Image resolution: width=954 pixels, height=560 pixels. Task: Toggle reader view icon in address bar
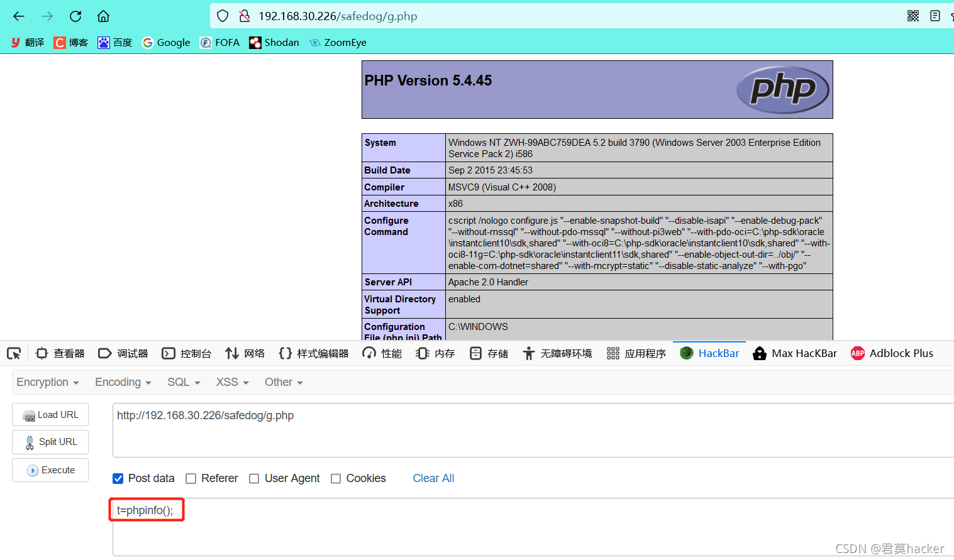click(935, 16)
